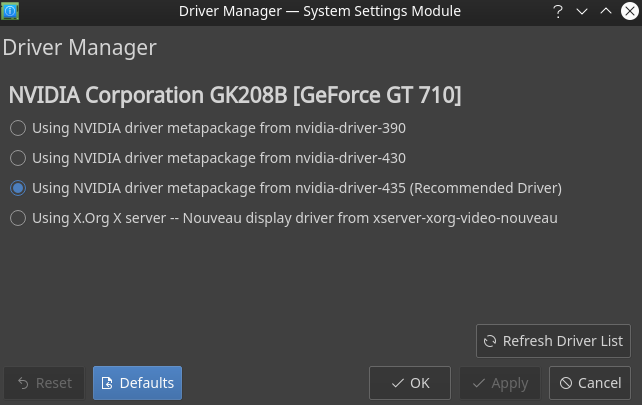Open the window menu via title bar app icon
Screen dimensions: 642x405
pos(12,11)
